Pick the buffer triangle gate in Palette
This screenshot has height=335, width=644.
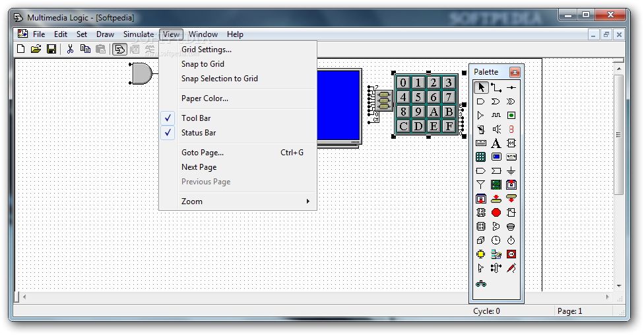(x=481, y=116)
